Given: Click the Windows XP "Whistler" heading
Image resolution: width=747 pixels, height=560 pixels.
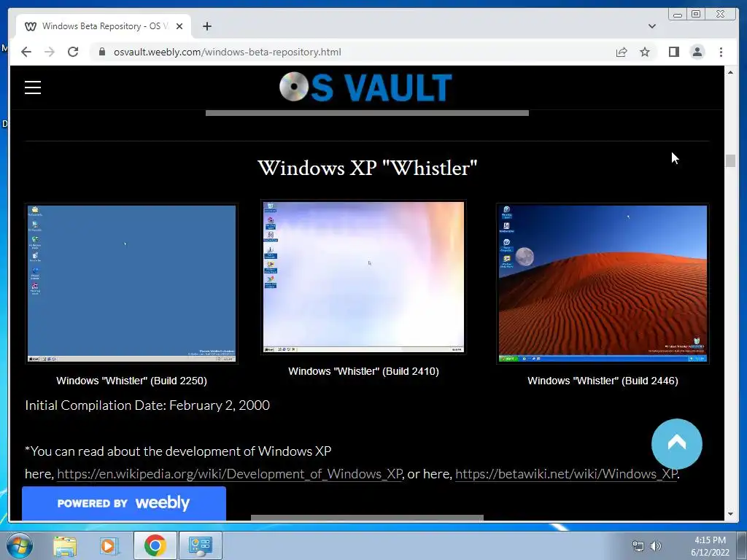Looking at the screenshot, I should click(368, 168).
